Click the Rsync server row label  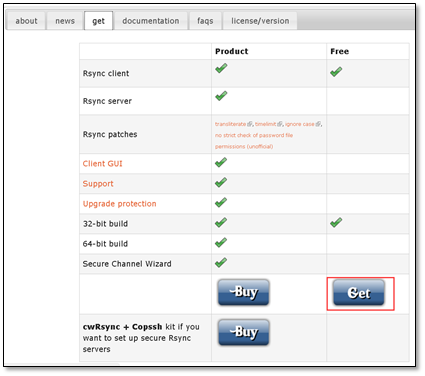(x=107, y=101)
